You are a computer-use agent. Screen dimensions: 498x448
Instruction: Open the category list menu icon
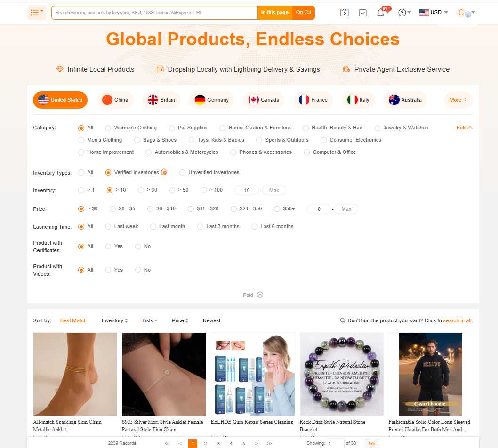[37, 13]
